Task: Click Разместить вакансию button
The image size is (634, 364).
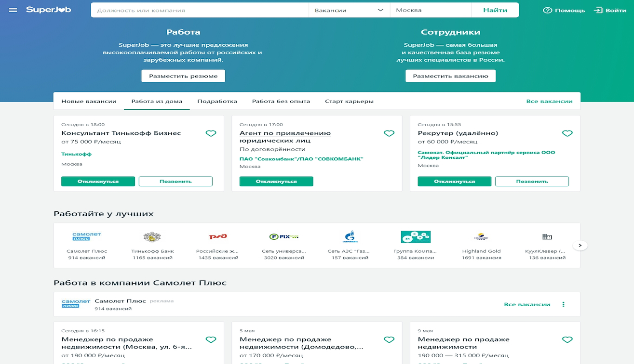Action: (450, 76)
